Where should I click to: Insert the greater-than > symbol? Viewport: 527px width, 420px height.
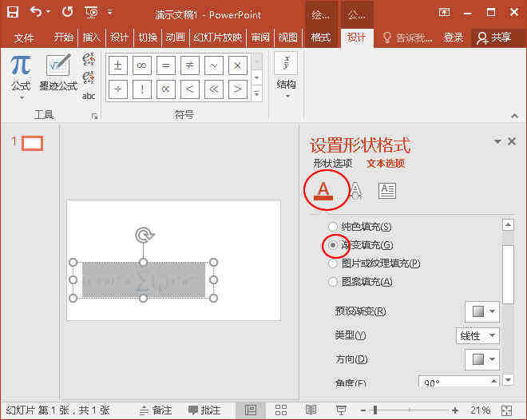[238, 89]
